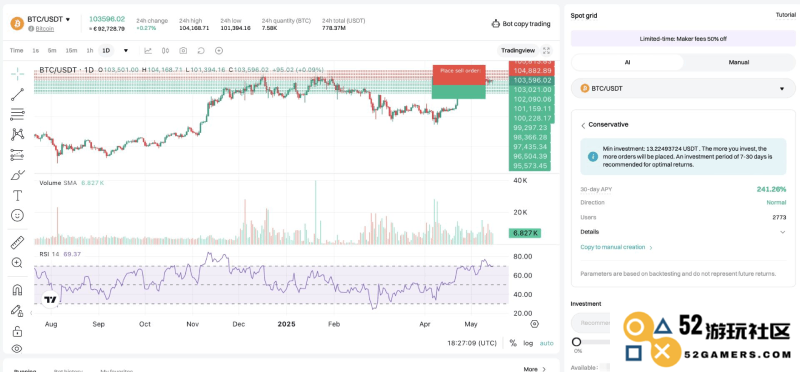Click the chart screenshot camera icon
The image size is (800, 372).
[183, 51]
